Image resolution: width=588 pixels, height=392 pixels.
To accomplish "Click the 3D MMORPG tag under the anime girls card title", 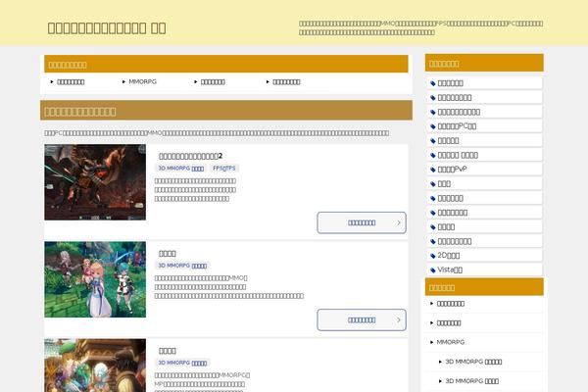I will click(182, 266).
